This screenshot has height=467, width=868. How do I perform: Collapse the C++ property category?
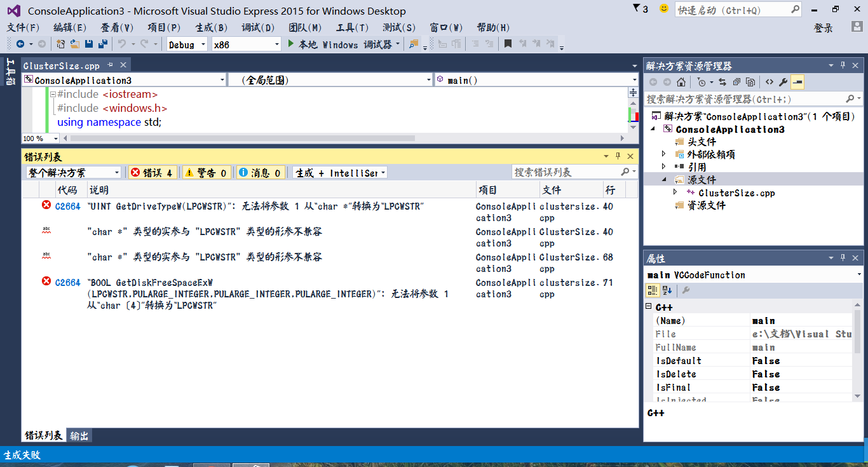(x=649, y=307)
